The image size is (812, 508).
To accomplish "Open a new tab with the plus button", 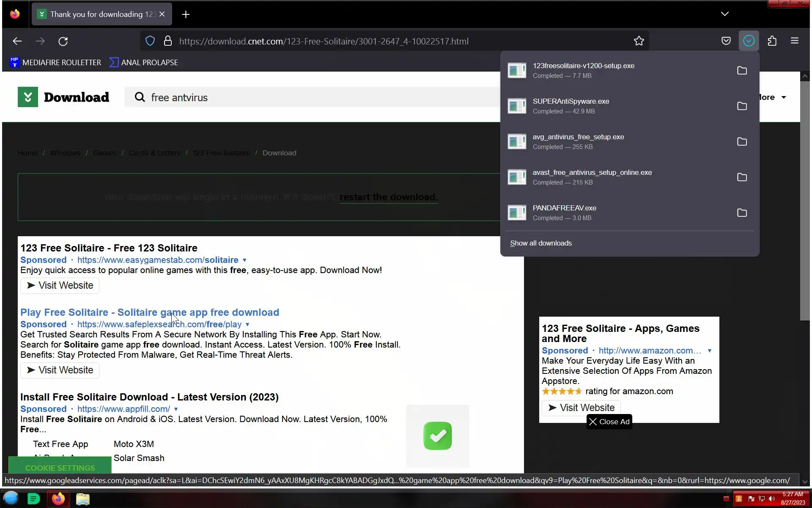I will click(x=186, y=14).
